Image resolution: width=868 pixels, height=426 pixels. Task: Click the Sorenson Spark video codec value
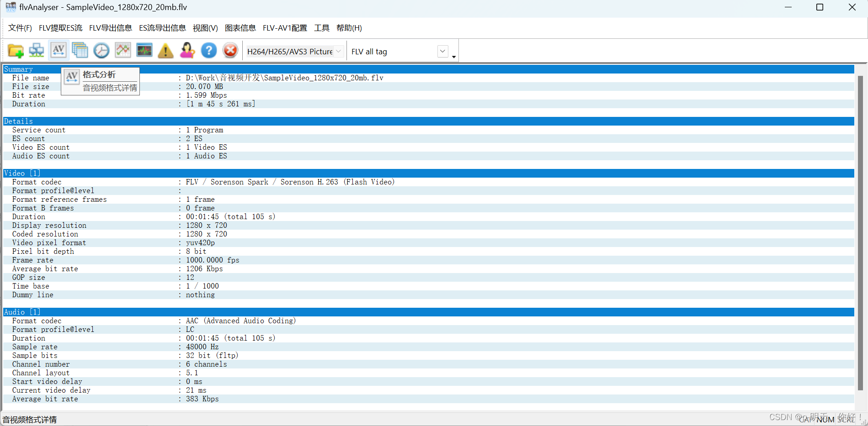290,182
